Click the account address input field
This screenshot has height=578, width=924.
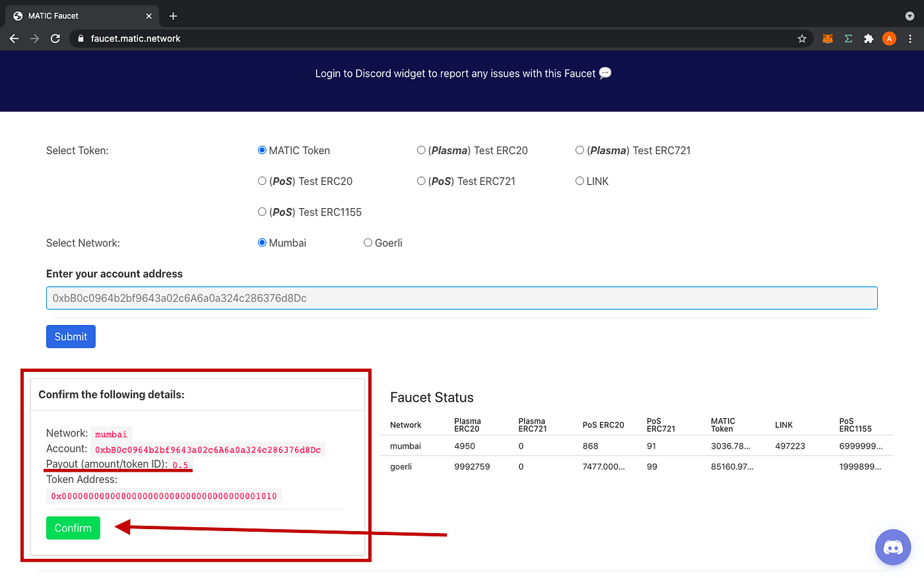click(x=461, y=298)
